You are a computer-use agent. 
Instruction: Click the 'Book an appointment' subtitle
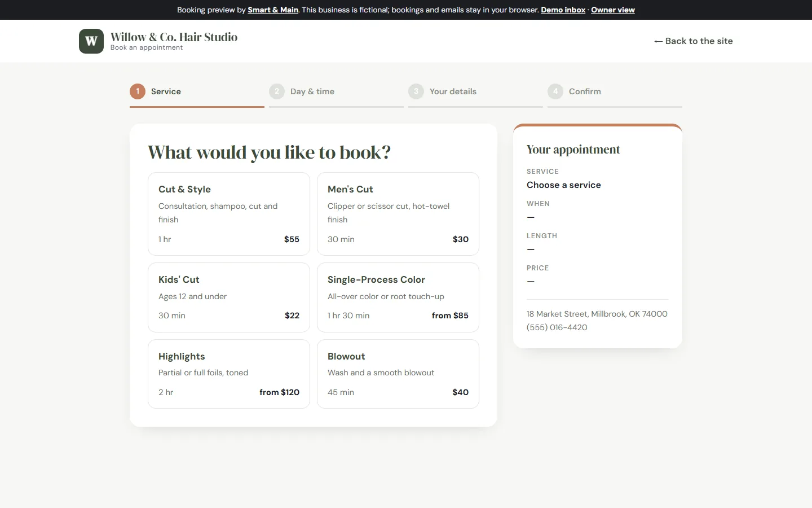147,48
